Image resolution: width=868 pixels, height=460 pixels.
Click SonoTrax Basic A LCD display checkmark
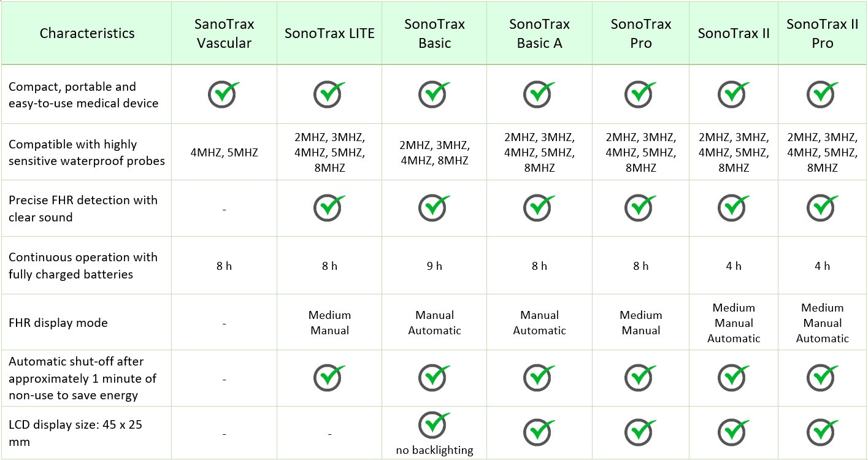[539, 432]
